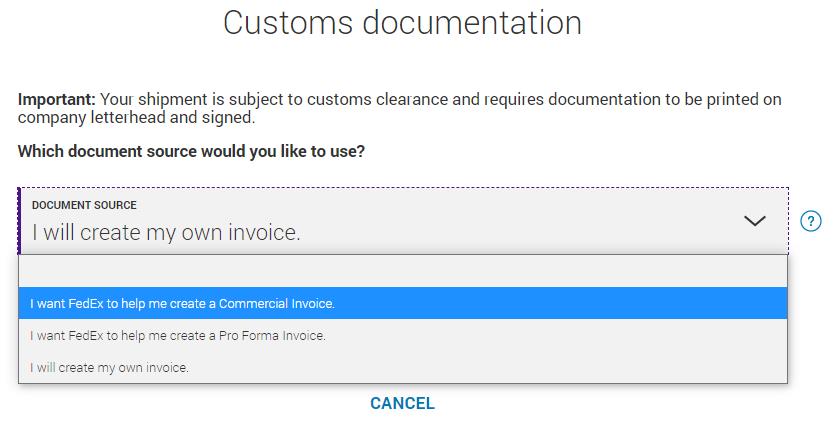Click 'Commercial Invoice' words in highlighted row

click(277, 303)
